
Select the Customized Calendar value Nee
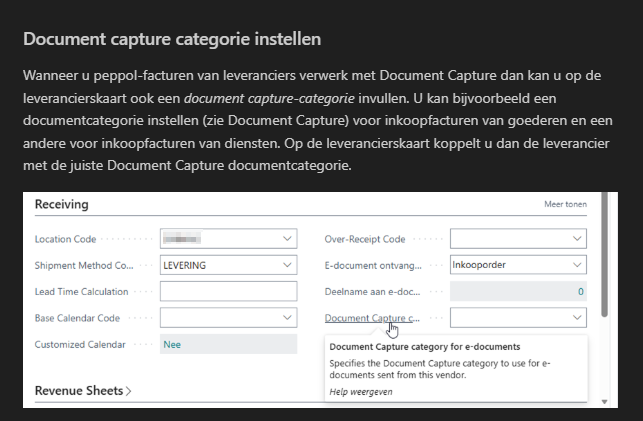(x=228, y=344)
